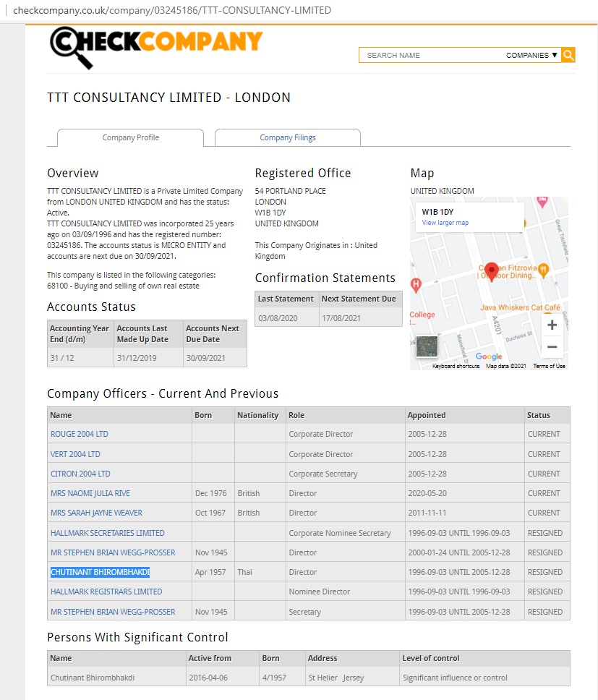Click the red location pin on map
The height and width of the screenshot is (700, 598).
coord(492,273)
